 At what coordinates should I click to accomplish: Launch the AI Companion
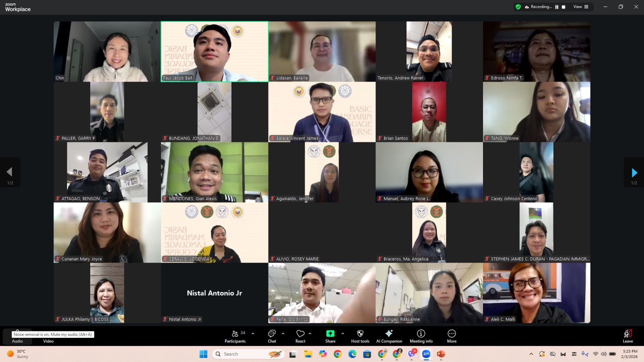tap(389, 336)
